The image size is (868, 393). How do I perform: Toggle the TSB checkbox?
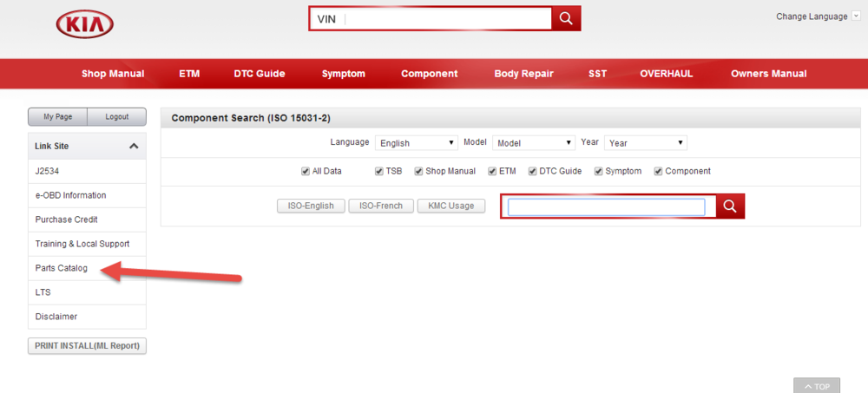point(379,171)
